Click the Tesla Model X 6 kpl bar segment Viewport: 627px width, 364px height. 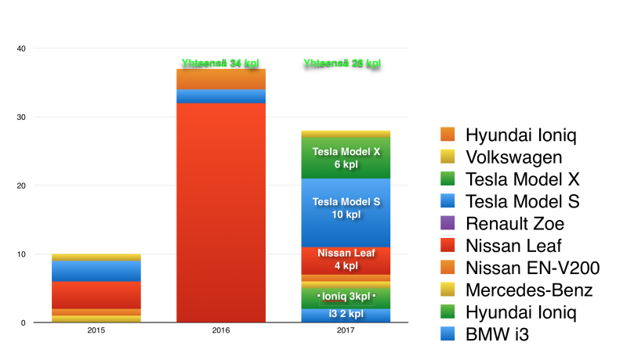coord(346,157)
